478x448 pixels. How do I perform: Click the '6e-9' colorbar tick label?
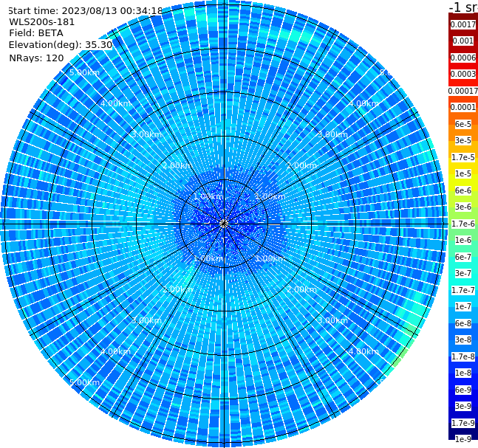463,390
